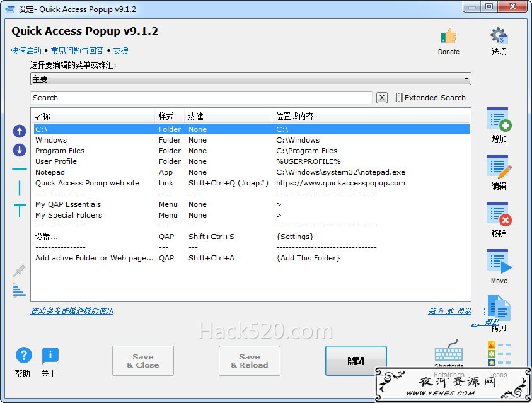This screenshot has height=403, width=532.
Task: Select the Program Files row
Action: (252, 151)
